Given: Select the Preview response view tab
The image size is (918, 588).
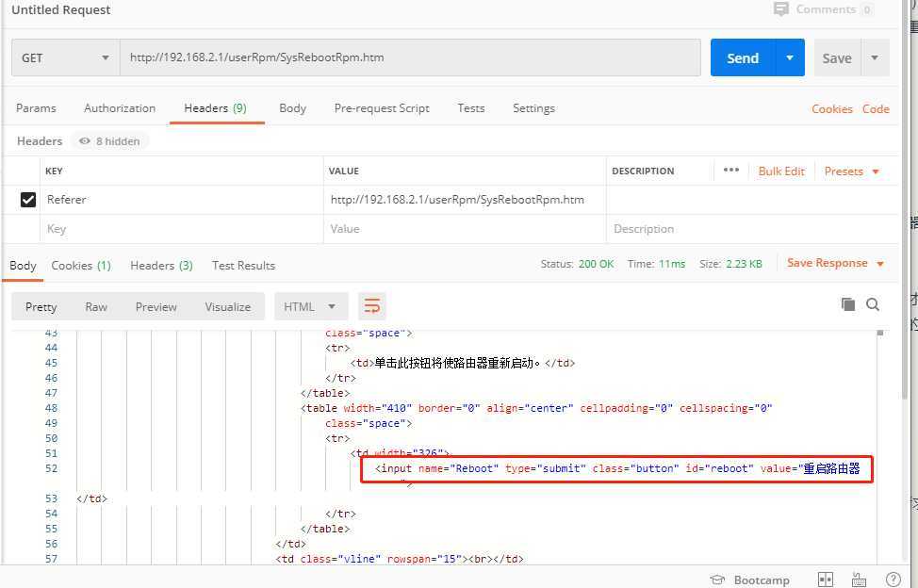Looking at the screenshot, I should (x=156, y=306).
